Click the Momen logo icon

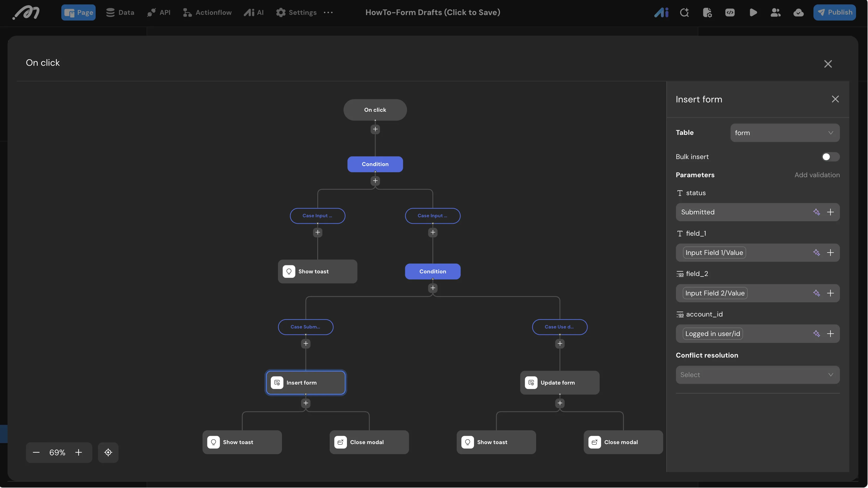click(x=26, y=13)
